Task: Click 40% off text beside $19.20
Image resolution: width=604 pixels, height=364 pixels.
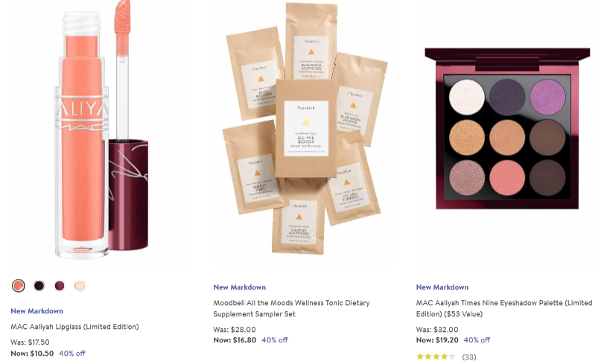Action: tap(477, 340)
